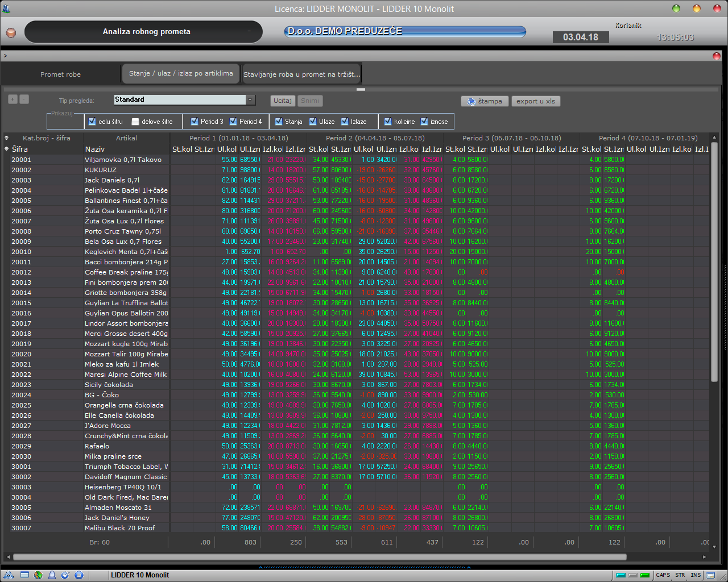Click the blue stop circle icon in the status bar
The height and width of the screenshot is (582, 728).
click(78, 575)
